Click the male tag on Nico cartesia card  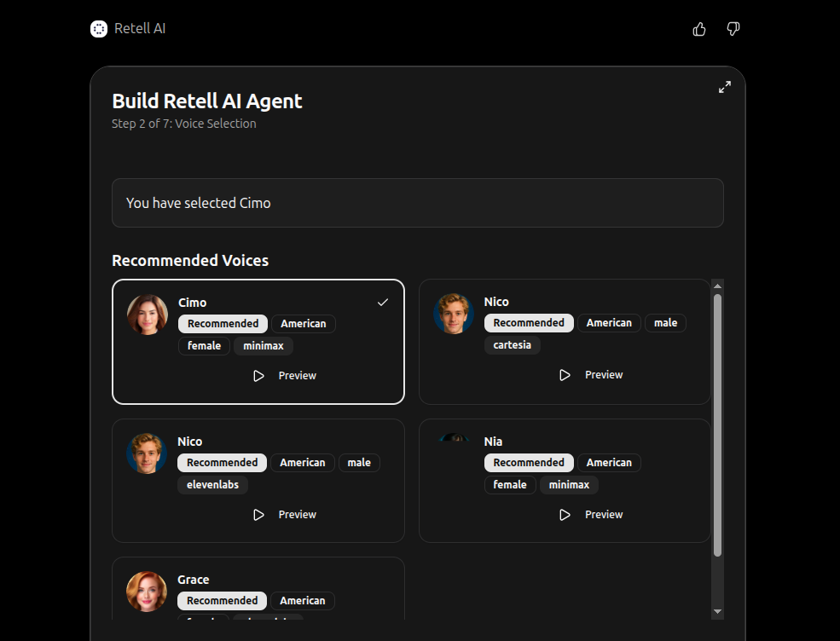[x=665, y=323]
